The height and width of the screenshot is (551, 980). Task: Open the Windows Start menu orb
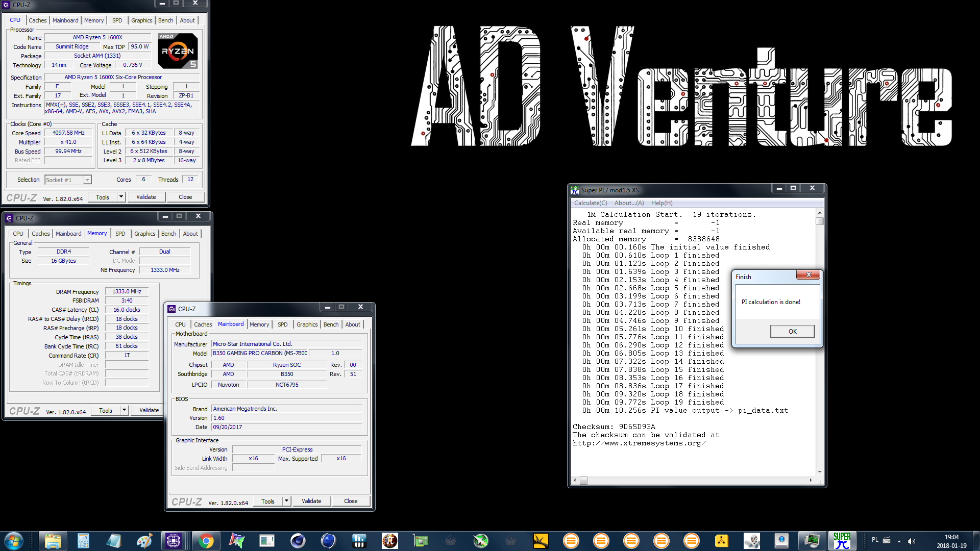click(14, 541)
